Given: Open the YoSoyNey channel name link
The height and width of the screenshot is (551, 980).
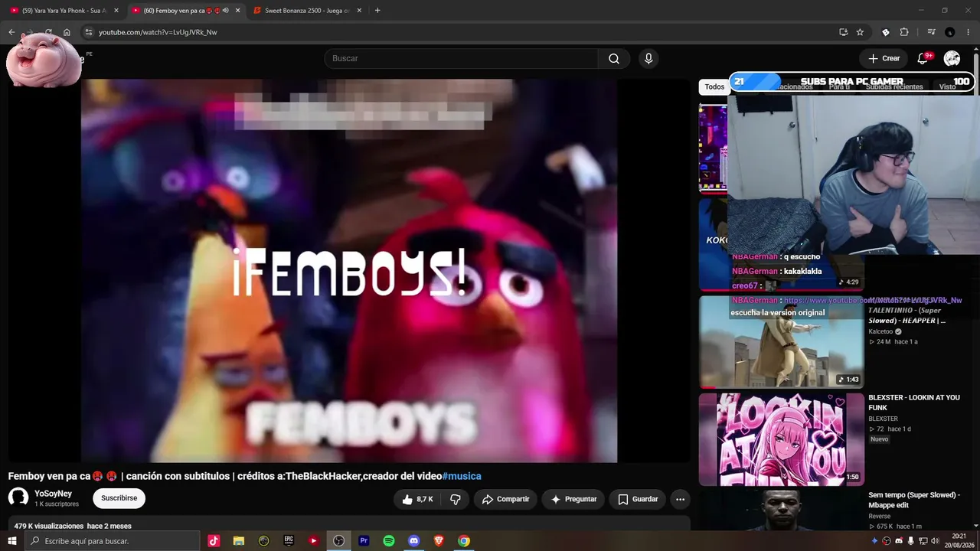Looking at the screenshot, I should pos(53,494).
